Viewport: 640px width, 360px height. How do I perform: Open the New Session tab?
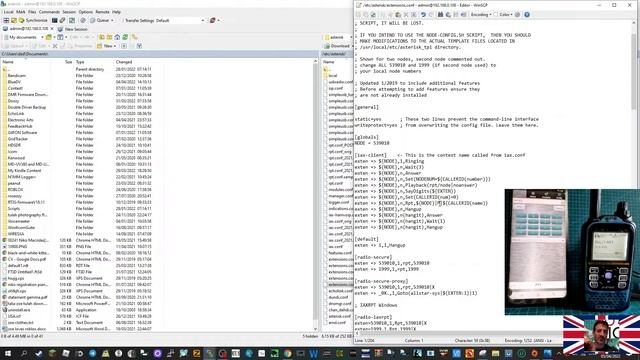73,29
